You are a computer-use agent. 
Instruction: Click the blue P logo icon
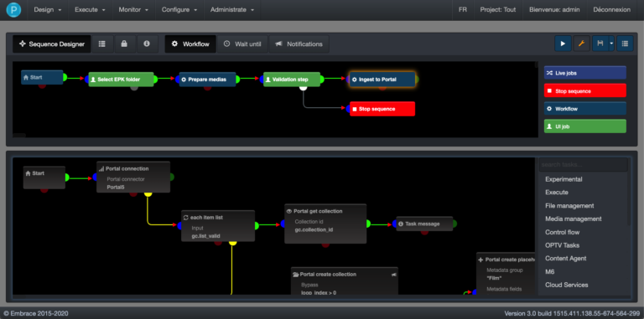[x=13, y=10]
